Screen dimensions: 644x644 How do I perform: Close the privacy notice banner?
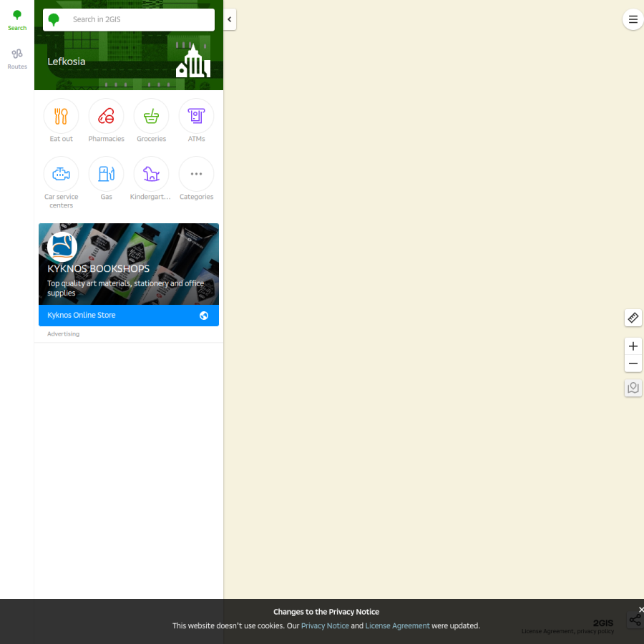(x=640, y=610)
